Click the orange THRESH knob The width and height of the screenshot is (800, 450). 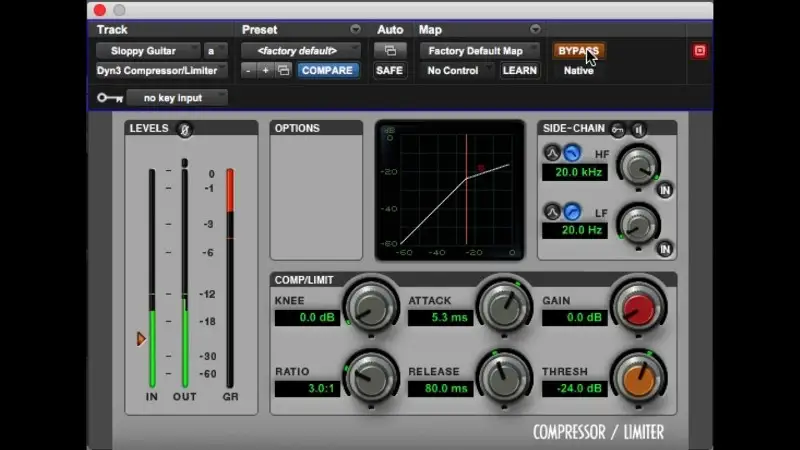[637, 376]
